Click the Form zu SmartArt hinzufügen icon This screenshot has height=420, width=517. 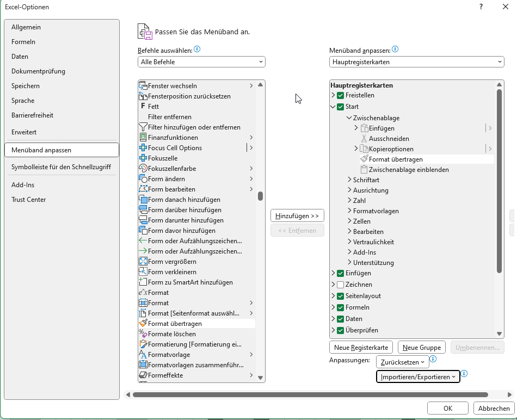point(143,282)
